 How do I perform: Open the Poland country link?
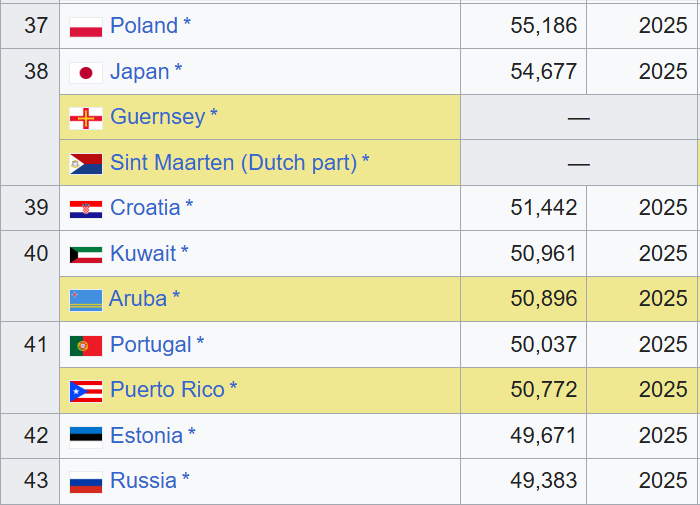point(144,26)
